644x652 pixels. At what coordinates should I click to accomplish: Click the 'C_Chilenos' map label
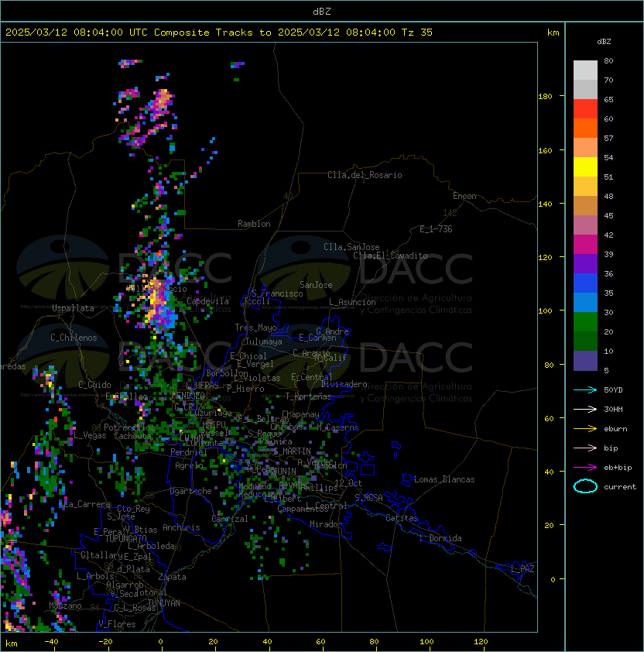74,338
